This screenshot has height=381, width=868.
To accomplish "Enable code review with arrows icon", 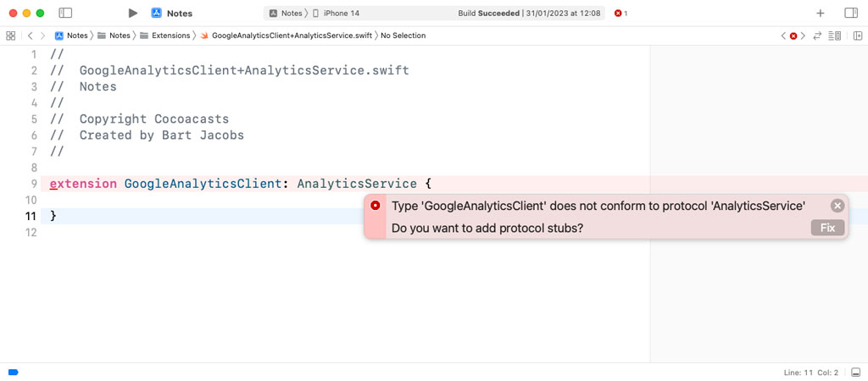I will click(817, 36).
